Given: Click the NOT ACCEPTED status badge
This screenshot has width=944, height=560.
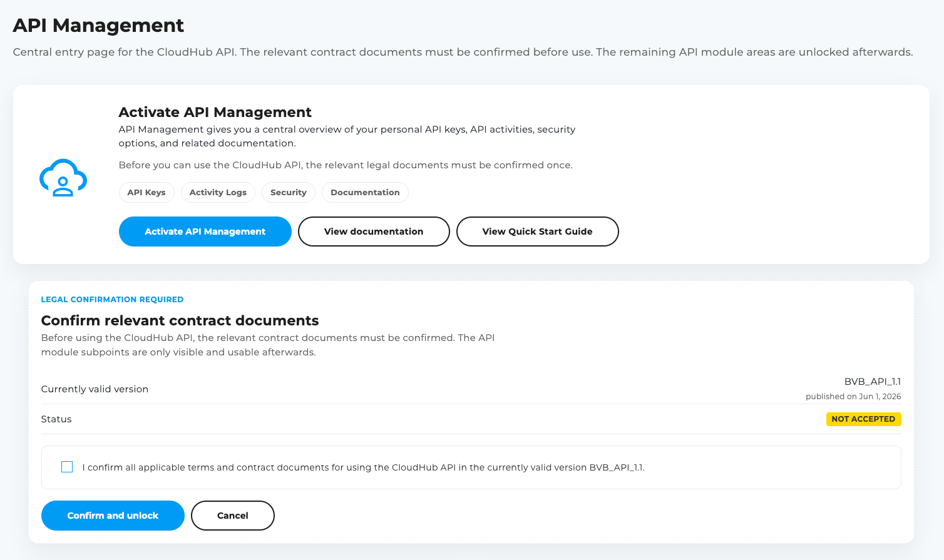Looking at the screenshot, I should (x=863, y=419).
